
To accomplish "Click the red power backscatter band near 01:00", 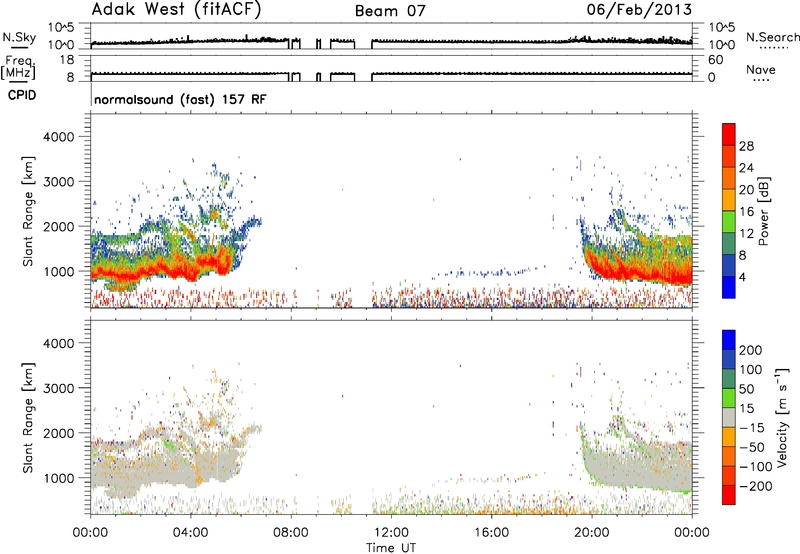I will click(x=116, y=274).
